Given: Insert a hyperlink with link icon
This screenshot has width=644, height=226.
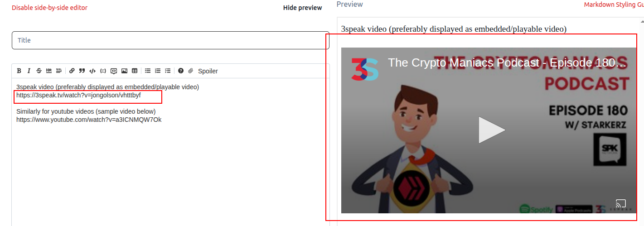Looking at the screenshot, I should point(72,71).
